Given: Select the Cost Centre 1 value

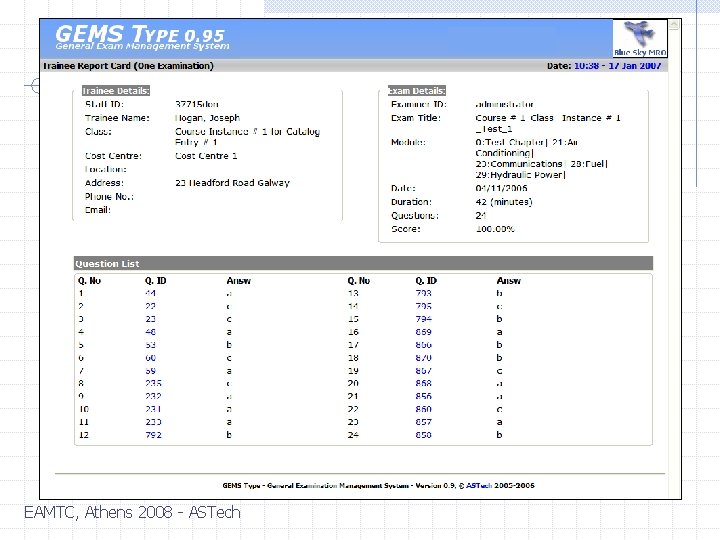Looking at the screenshot, I should point(206,156).
